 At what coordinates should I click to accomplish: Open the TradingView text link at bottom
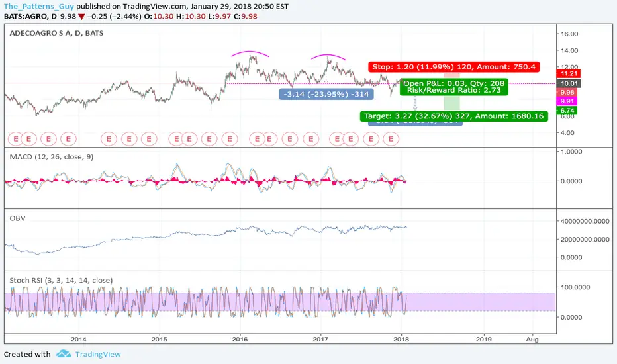tap(98, 354)
